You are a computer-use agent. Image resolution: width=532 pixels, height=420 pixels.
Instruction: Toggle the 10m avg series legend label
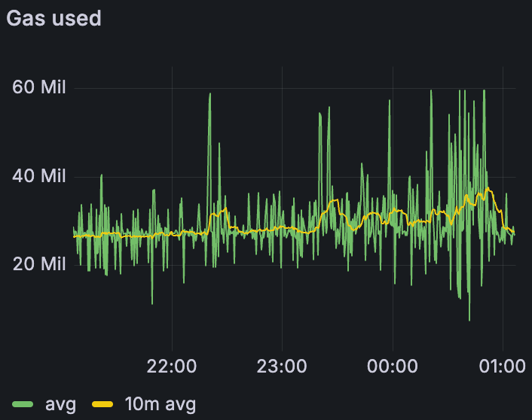[160, 404]
